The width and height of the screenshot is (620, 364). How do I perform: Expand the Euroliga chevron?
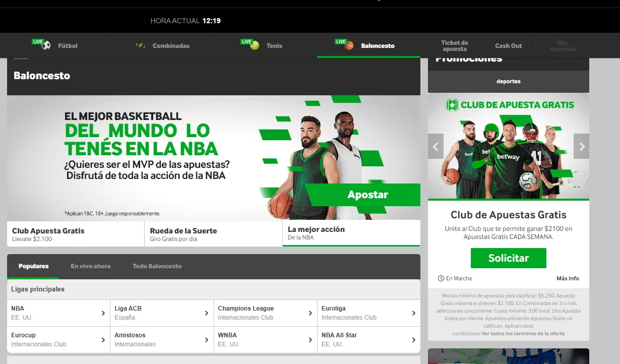coord(413,313)
